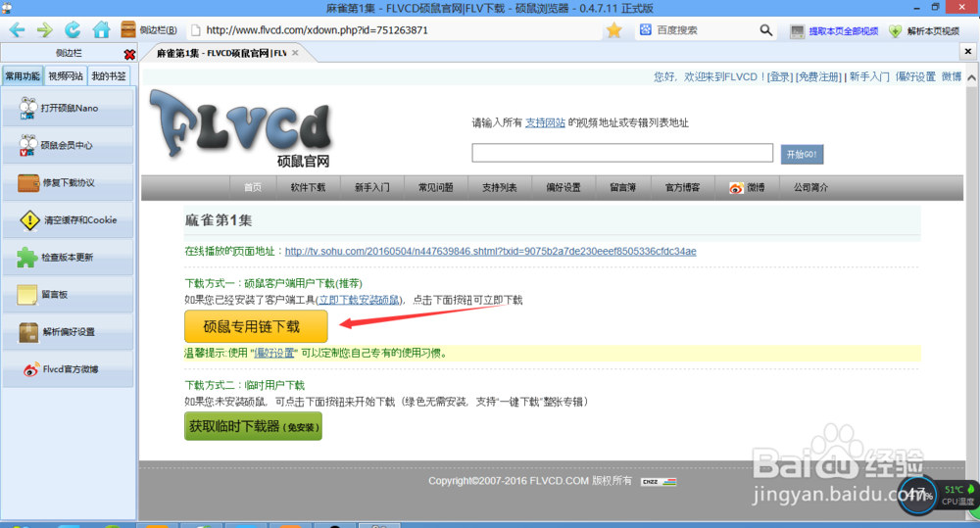This screenshot has width=980, height=528.
Task: Click the page scrollbar up arrow
Action: pyautogui.click(x=971, y=77)
